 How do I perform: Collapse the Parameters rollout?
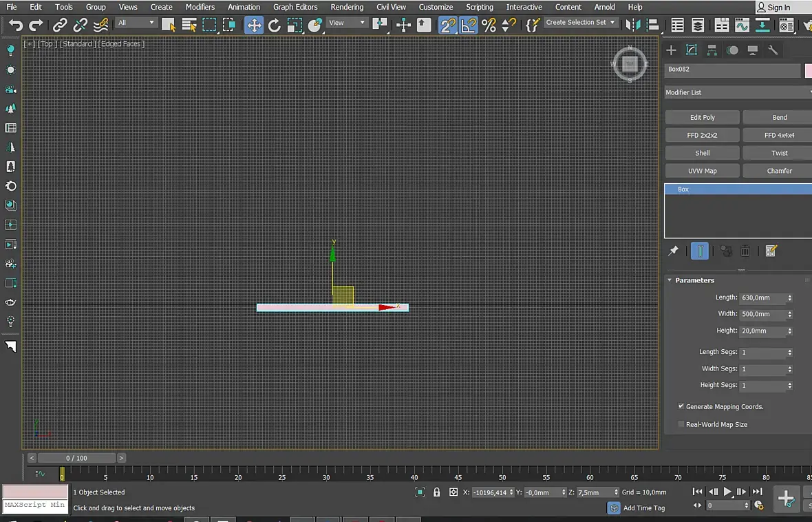(694, 280)
